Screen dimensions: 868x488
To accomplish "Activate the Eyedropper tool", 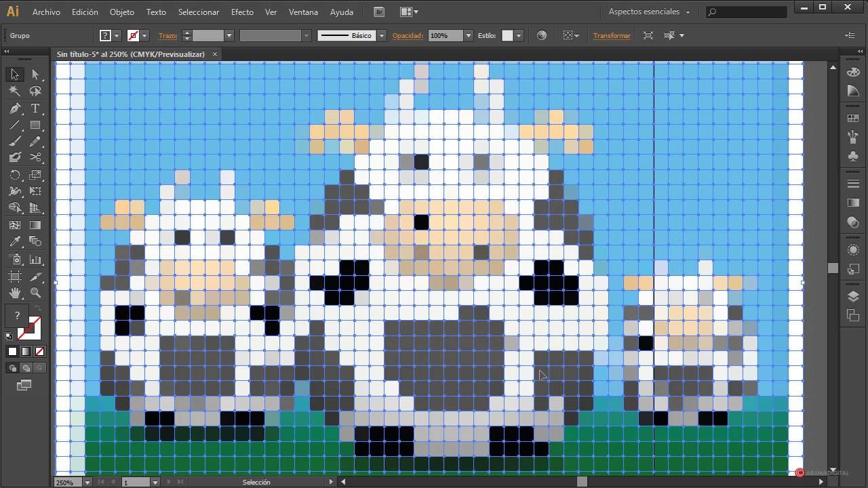I will (15, 242).
